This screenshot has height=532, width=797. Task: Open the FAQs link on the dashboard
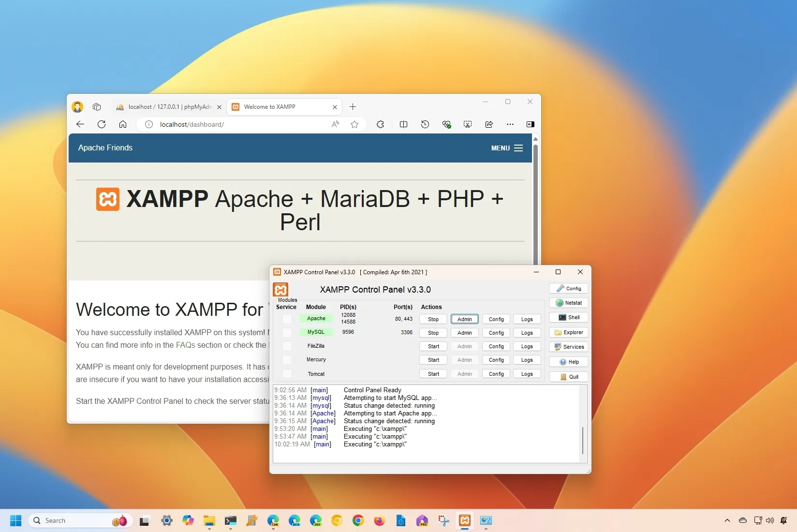tap(186, 345)
